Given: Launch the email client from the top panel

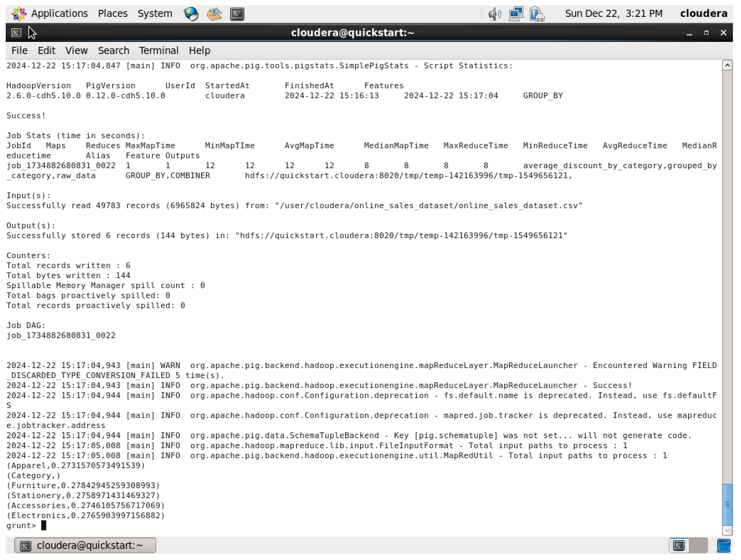Looking at the screenshot, I should click(x=214, y=14).
